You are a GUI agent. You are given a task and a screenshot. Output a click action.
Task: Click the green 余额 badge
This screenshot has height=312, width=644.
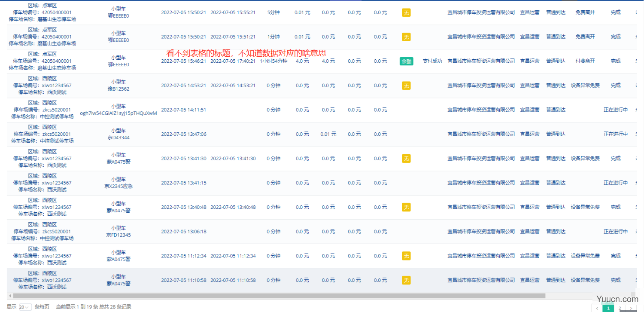[x=406, y=61]
